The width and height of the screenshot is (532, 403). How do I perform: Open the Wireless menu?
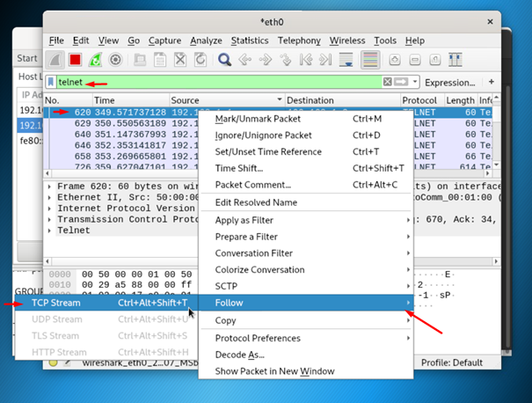(347, 40)
